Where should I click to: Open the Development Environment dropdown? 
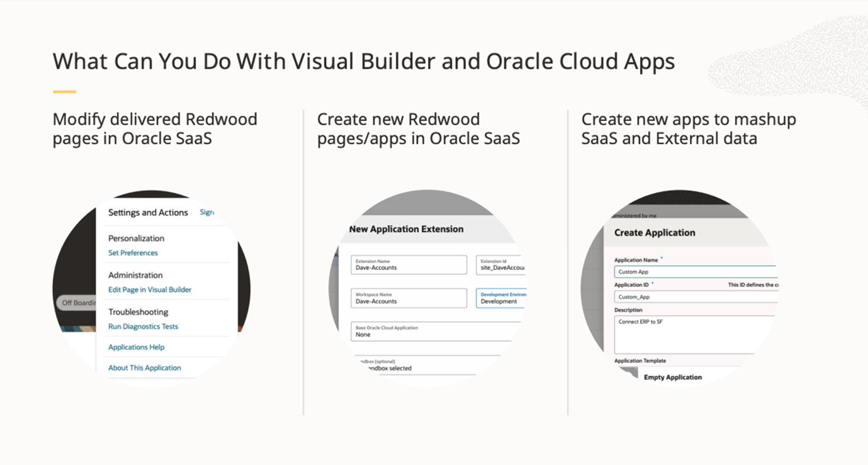click(501, 298)
